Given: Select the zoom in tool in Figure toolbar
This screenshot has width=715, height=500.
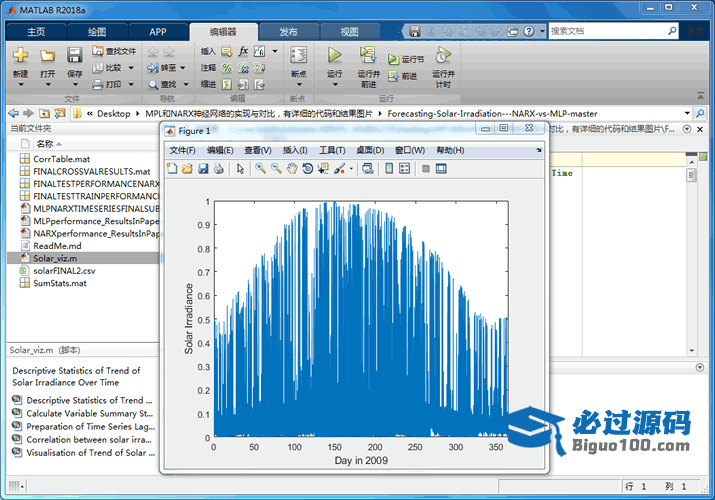Looking at the screenshot, I should [x=260, y=169].
